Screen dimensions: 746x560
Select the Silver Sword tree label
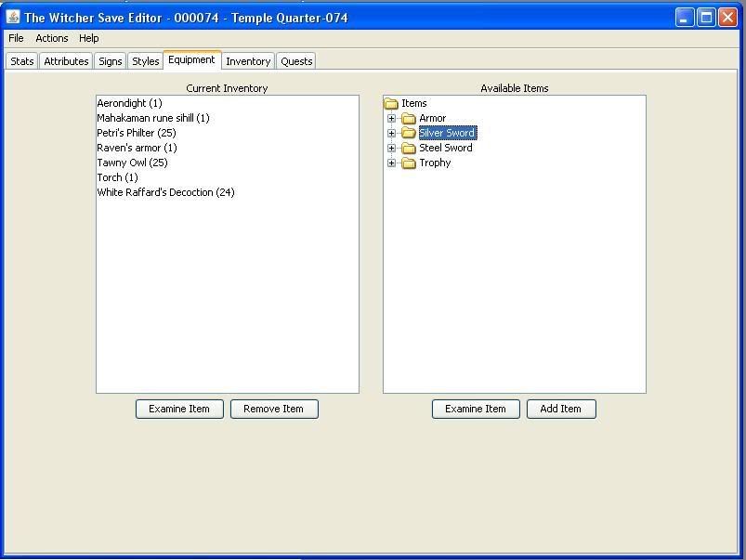pos(447,133)
